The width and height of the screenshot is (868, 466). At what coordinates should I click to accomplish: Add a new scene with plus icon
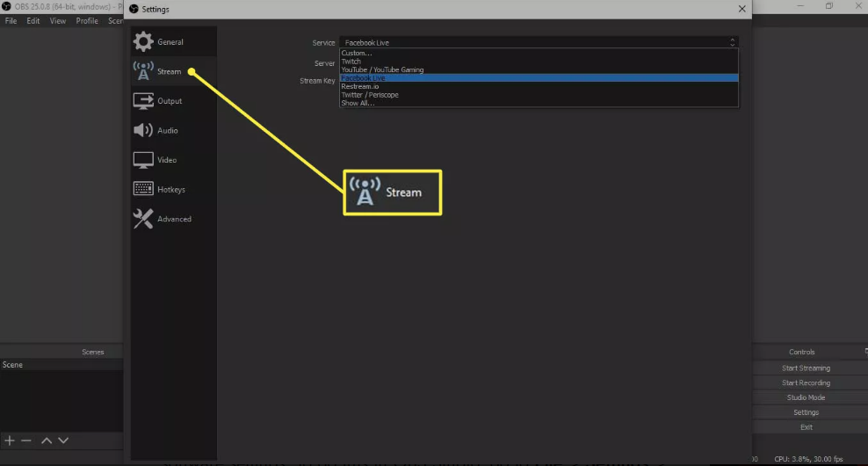point(10,441)
